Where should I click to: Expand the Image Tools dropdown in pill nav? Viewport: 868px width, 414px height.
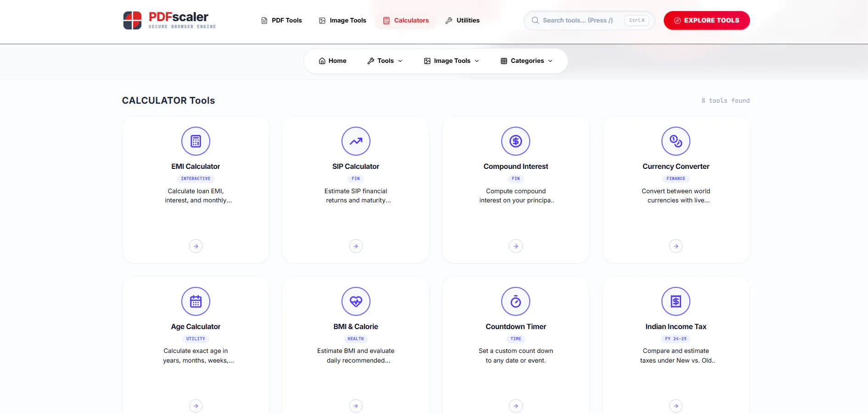(451, 61)
